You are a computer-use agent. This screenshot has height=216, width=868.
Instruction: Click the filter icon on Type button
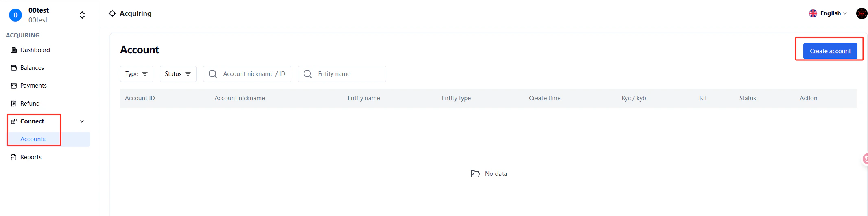[x=145, y=74]
